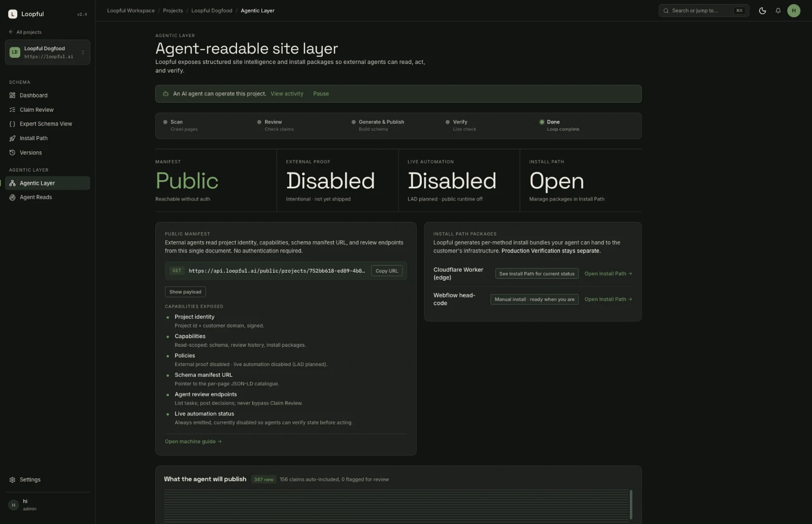Click the LD project badge icon
812x524 pixels.
click(x=15, y=52)
